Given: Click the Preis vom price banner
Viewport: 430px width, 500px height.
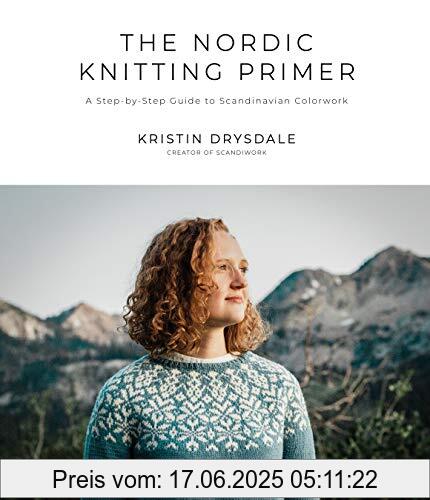Looking at the screenshot, I should coord(215,479).
